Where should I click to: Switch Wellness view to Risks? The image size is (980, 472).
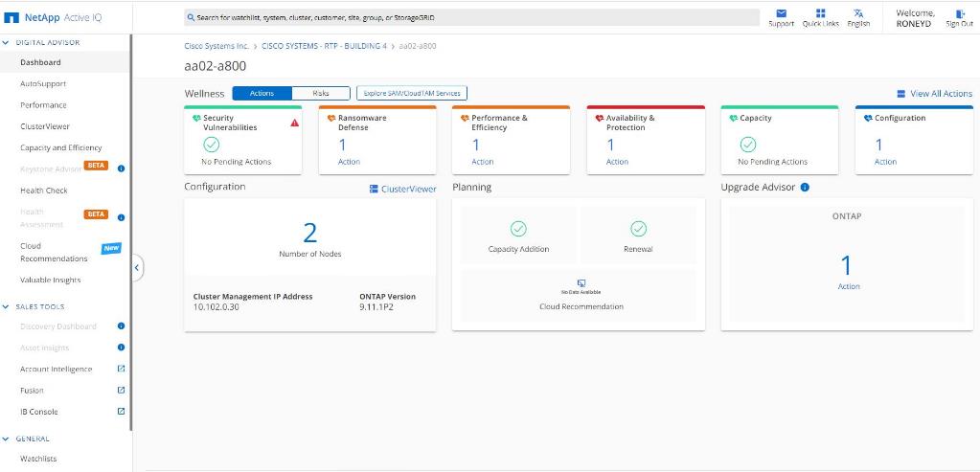[321, 93]
